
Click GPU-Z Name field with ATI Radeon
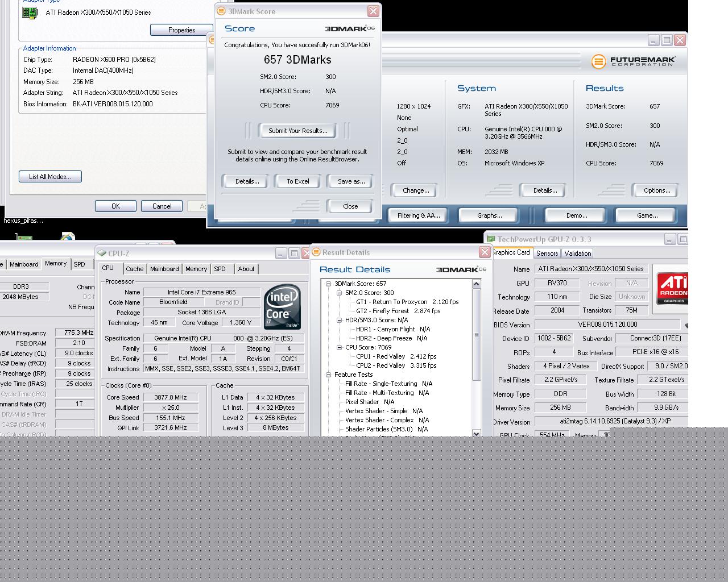(x=591, y=269)
